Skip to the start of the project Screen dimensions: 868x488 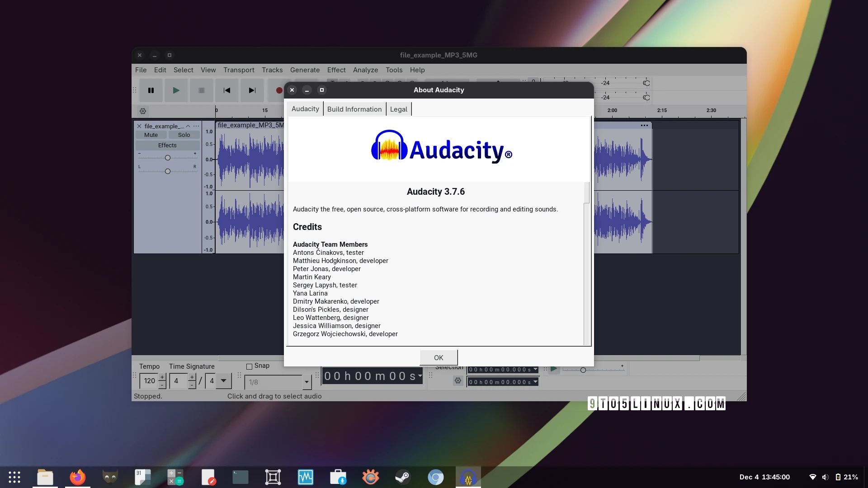[226, 90]
